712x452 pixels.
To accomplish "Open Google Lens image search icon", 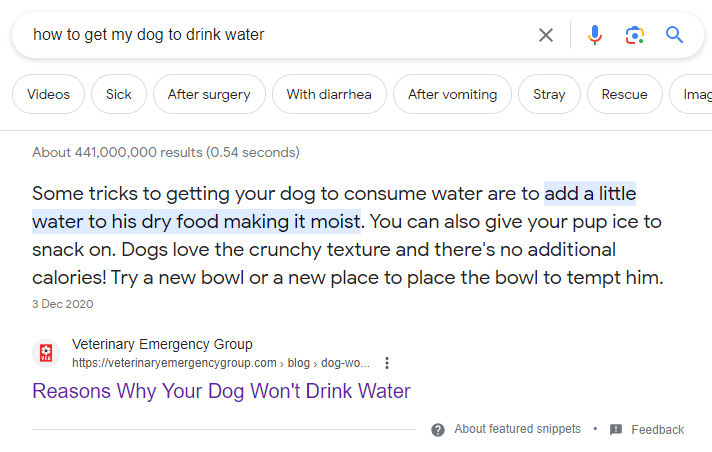I will click(634, 35).
